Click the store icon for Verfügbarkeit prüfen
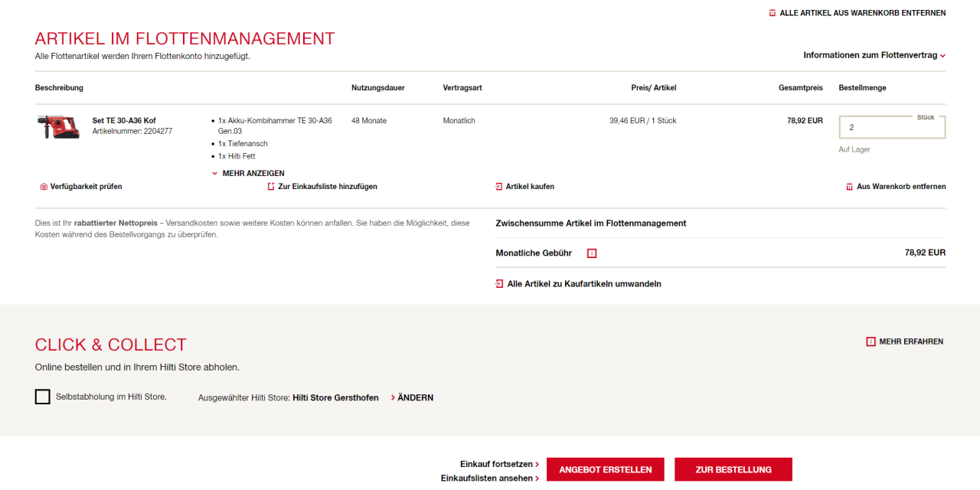The height and width of the screenshot is (490, 980). [x=44, y=187]
